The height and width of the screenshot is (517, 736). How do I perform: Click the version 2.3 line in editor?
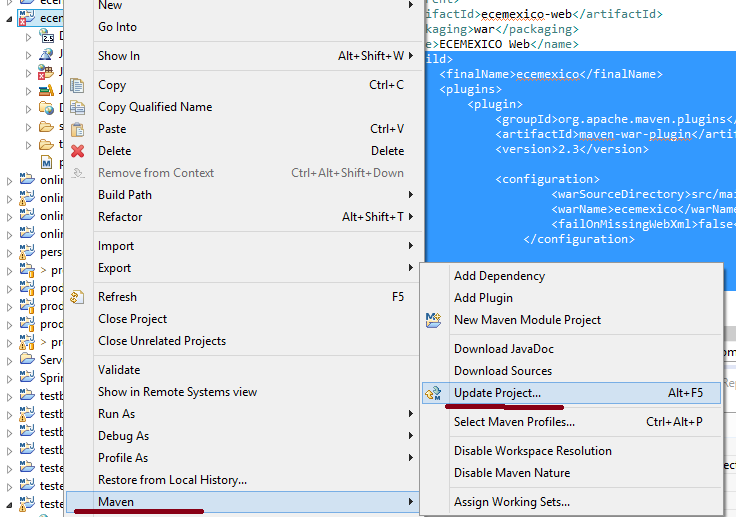572,149
